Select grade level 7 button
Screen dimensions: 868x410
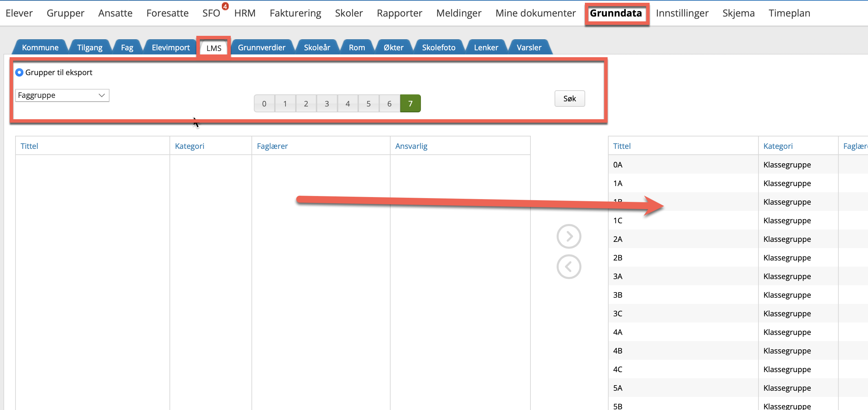[x=410, y=103]
